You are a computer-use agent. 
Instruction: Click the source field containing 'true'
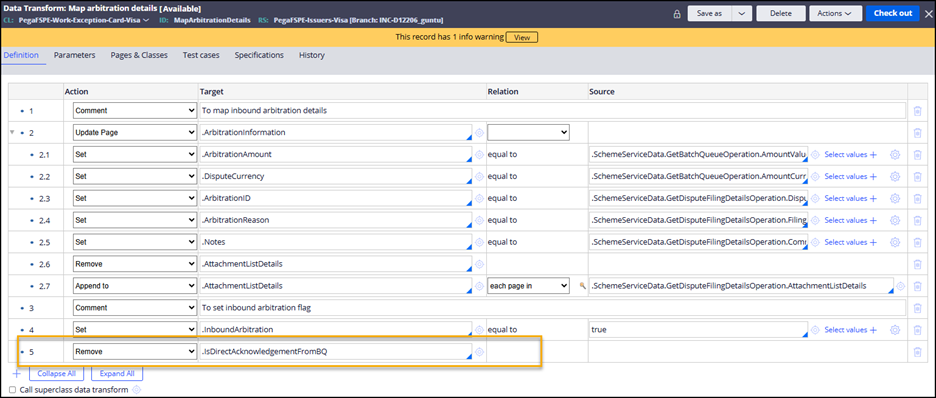pyautogui.click(x=698, y=329)
